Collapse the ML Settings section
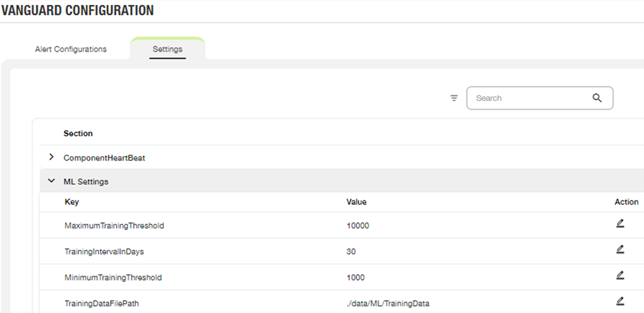This screenshot has height=313, width=644. click(52, 180)
